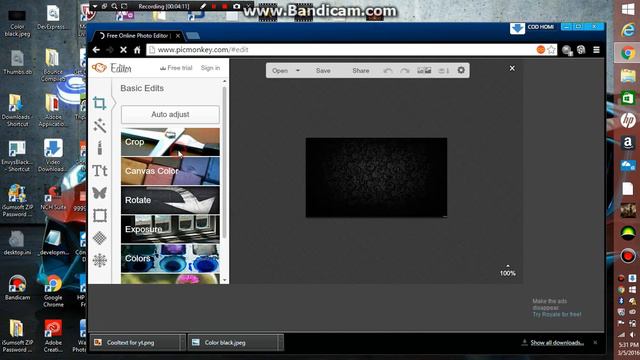The image size is (640, 360).
Task: Click the Auto adjust button
Action: click(x=170, y=115)
